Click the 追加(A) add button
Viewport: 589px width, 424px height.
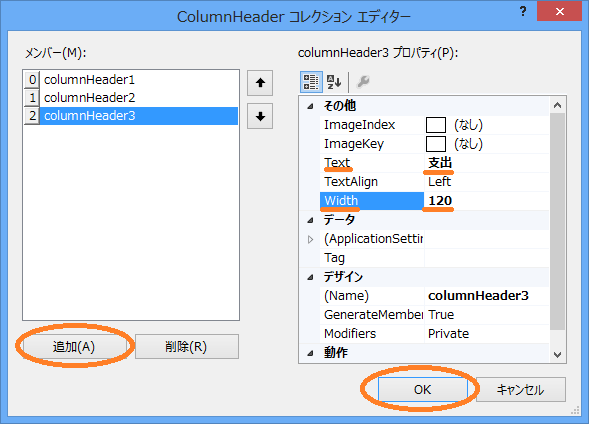[x=74, y=346]
